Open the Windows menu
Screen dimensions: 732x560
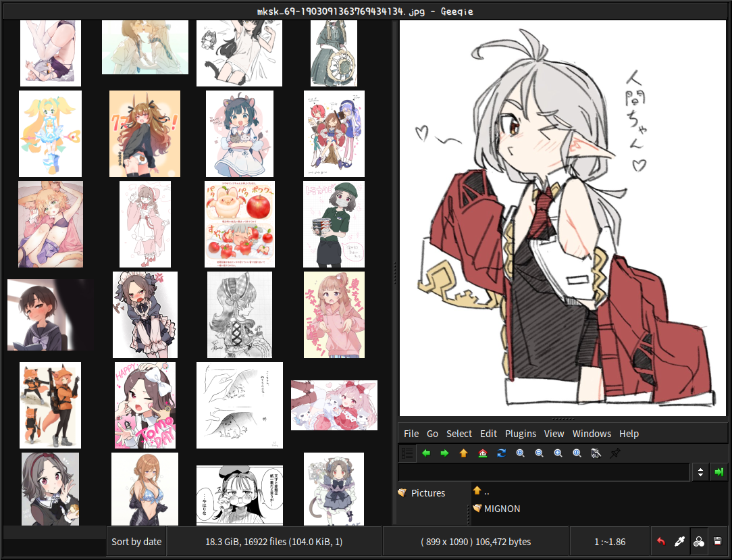592,434
